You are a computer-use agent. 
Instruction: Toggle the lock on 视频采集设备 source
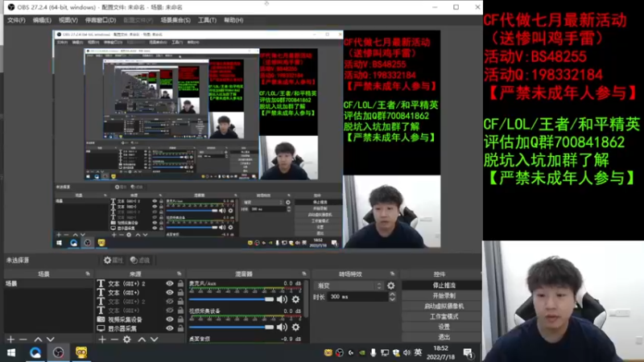[180, 319]
